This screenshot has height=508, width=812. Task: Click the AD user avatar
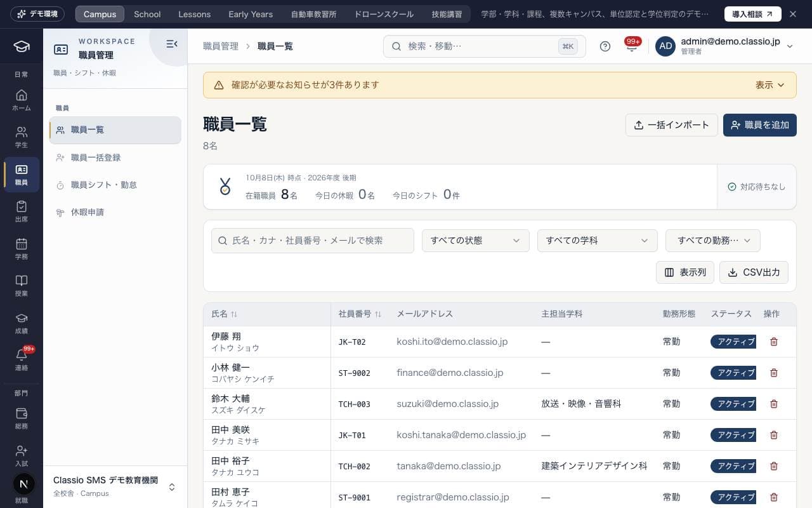click(665, 46)
